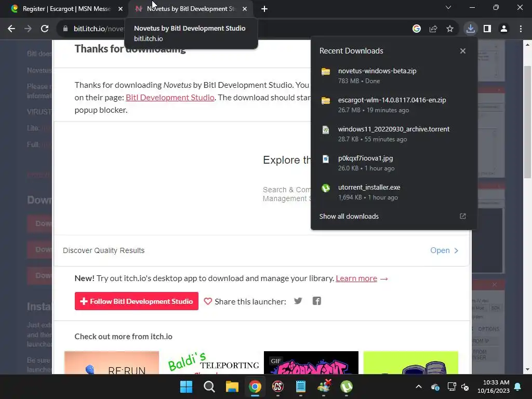Open the side panel
Image resolution: width=532 pixels, height=399 pixels.
487,29
